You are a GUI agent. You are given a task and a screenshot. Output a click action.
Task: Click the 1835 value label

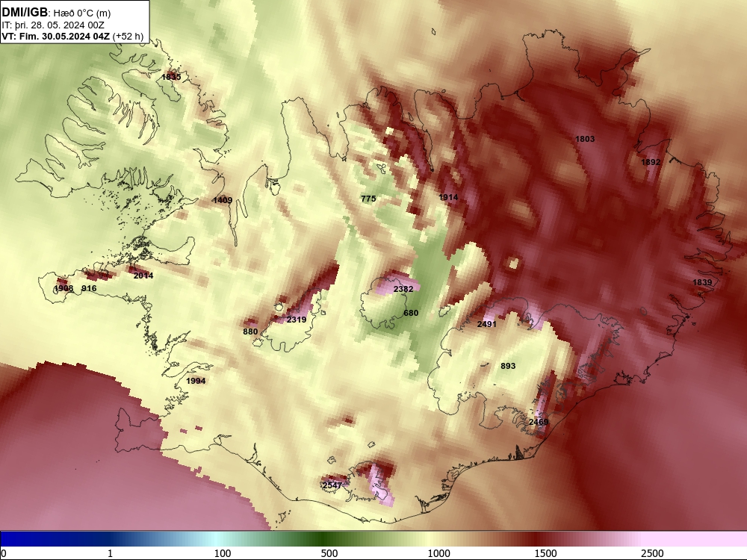tap(171, 77)
